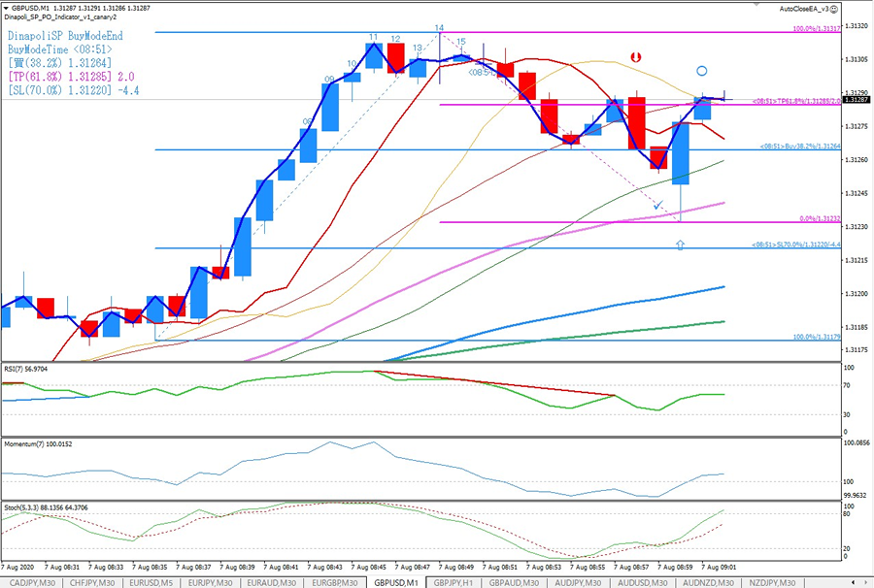Viewport: 874px width, 588px height.
Task: Select the EURAUD,M30 chart tab
Action: 271,582
